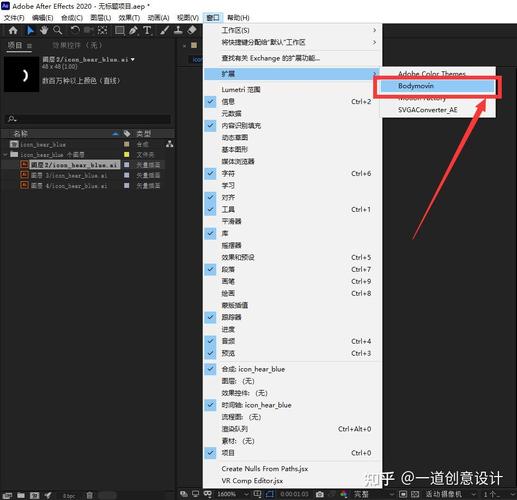
Task: Expand the 工作区(S) submenu
Action: pyautogui.click(x=293, y=30)
